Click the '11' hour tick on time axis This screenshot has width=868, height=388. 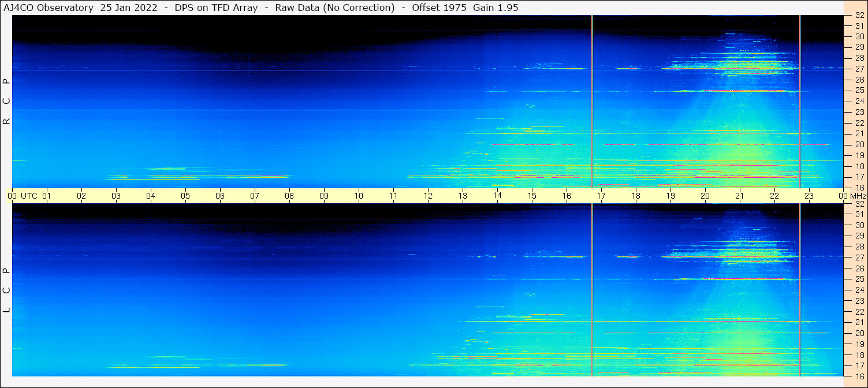(x=393, y=196)
